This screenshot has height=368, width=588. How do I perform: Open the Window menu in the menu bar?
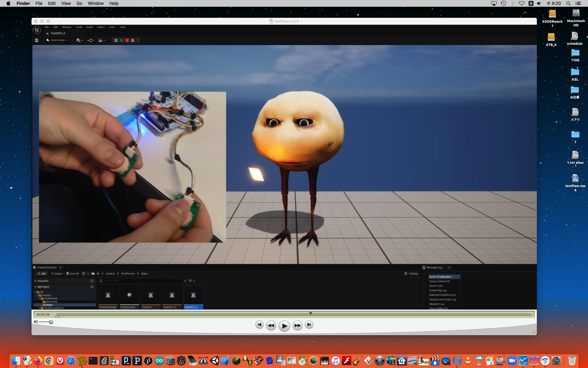[x=96, y=3]
